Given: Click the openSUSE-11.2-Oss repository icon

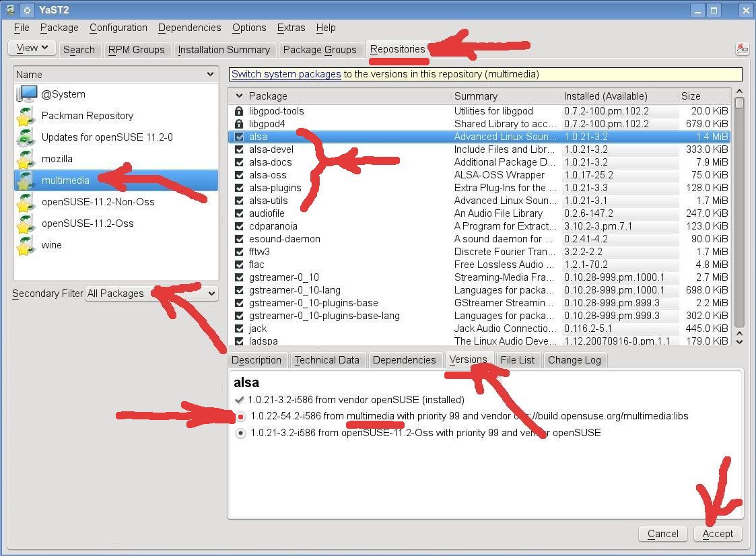Looking at the screenshot, I should coord(25,223).
